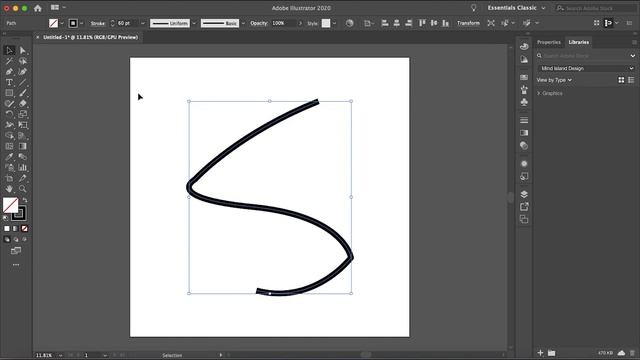Select the Hand tool
The image size is (640, 360).
(9, 189)
